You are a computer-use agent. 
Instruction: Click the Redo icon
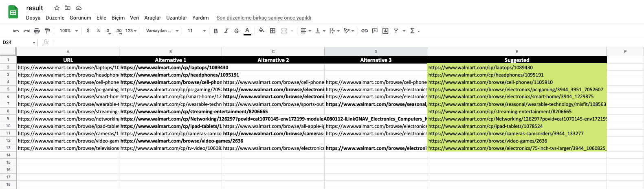(x=26, y=31)
